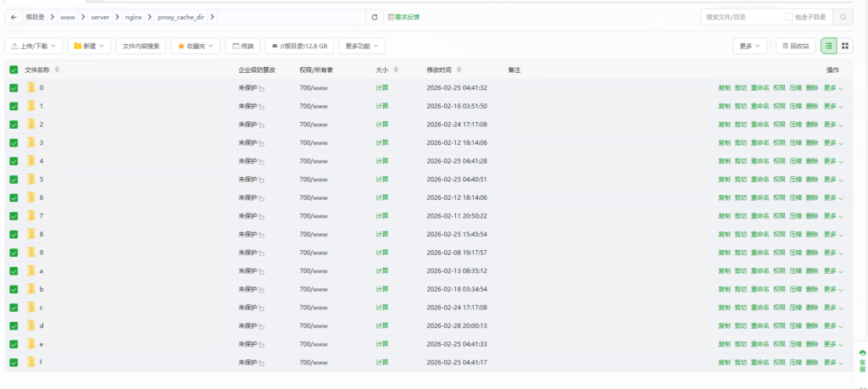868x389 pixels.
Task: Click 计算 size link for folder 3
Action: coord(382,142)
